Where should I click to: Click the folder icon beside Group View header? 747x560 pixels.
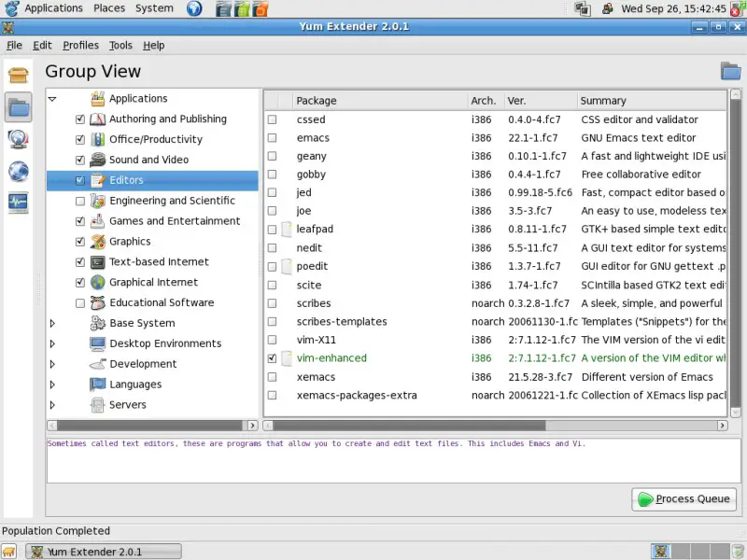[x=730, y=72]
